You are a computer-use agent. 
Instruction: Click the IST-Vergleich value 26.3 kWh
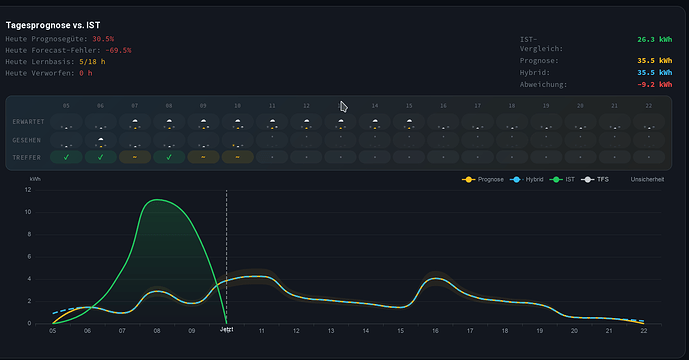(x=655, y=39)
